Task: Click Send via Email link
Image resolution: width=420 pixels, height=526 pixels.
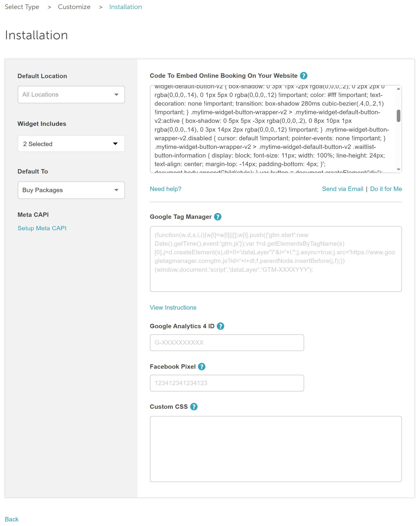Action: [x=342, y=189]
